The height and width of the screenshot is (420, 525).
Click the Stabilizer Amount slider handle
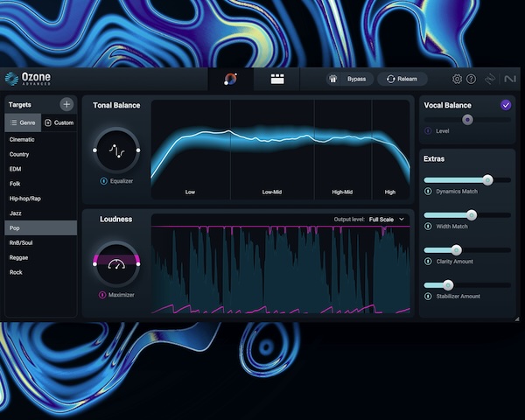pos(448,285)
